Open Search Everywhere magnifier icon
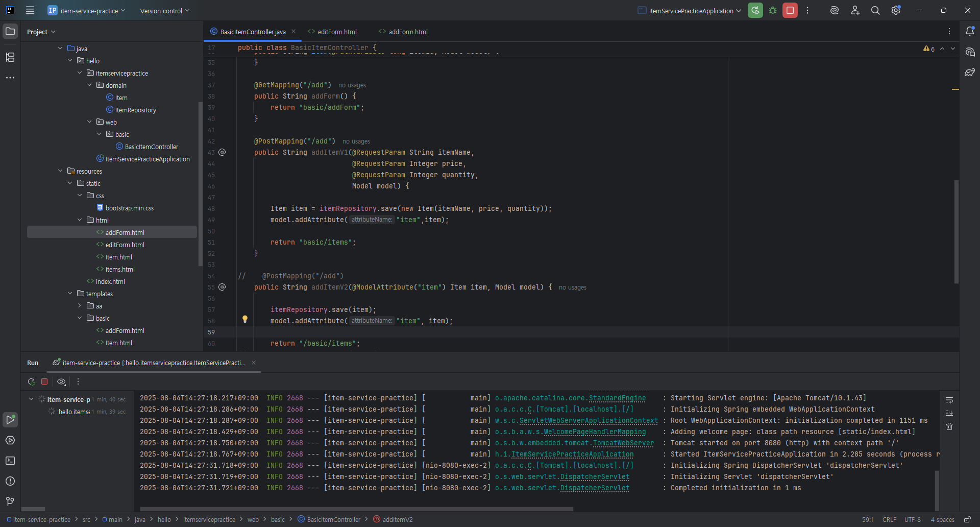 coord(875,10)
